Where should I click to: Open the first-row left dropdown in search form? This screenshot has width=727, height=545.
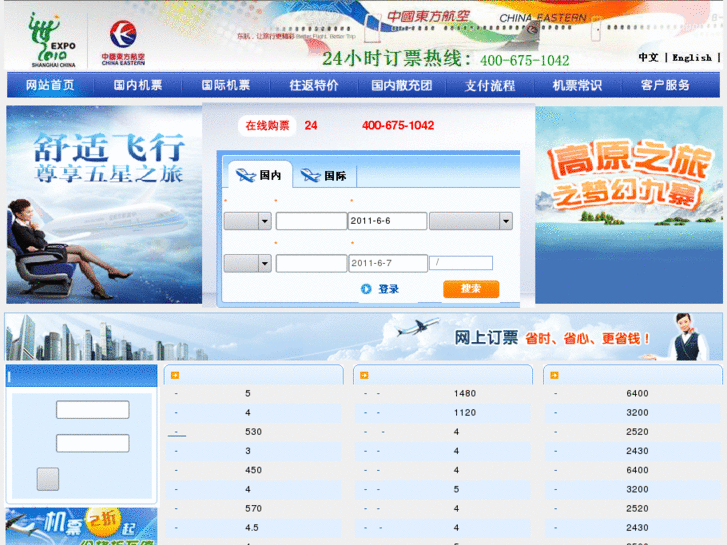(x=248, y=221)
